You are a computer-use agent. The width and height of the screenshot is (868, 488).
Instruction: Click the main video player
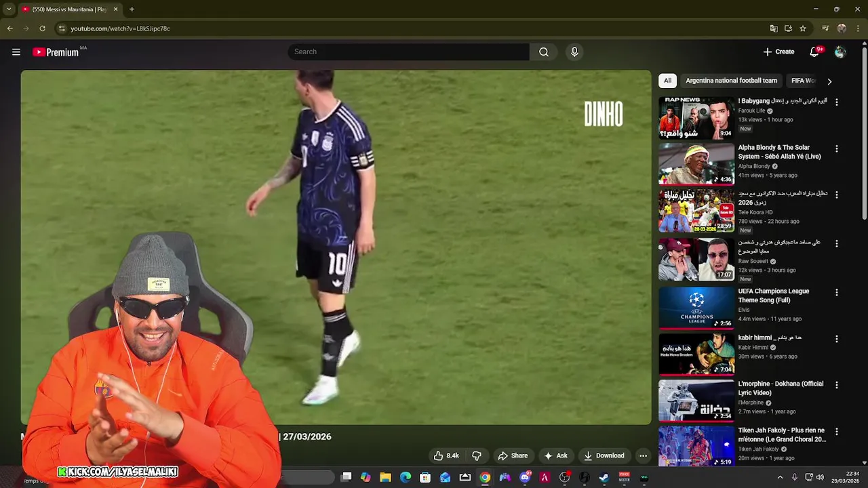click(336, 247)
